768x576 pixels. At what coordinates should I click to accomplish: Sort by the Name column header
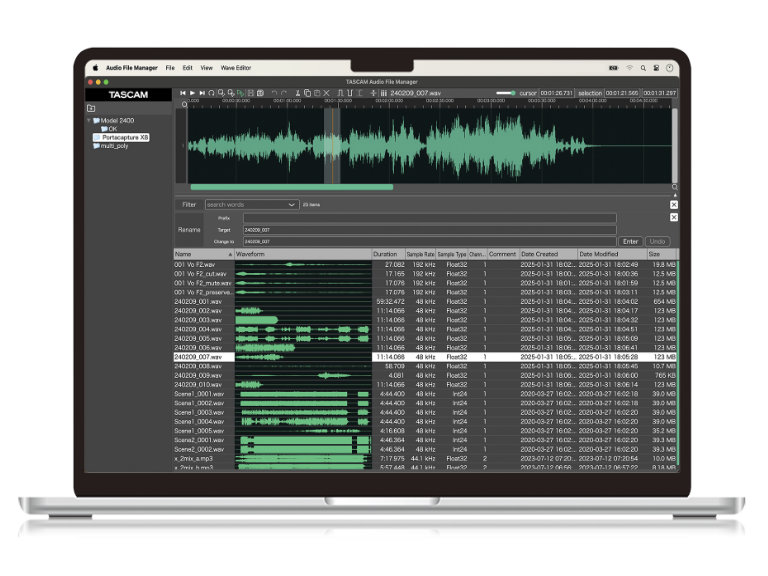[x=204, y=254]
